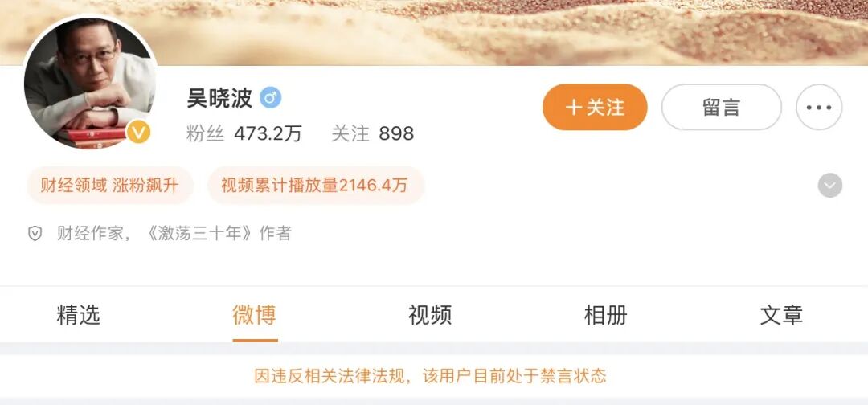
Task: Open the 留言 message button
Action: click(x=721, y=108)
